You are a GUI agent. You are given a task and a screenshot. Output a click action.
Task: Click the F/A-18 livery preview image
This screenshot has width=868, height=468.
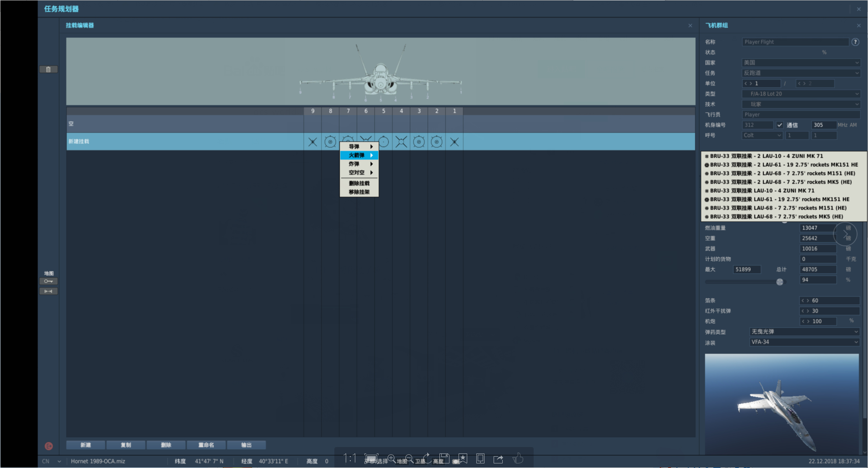click(x=782, y=404)
